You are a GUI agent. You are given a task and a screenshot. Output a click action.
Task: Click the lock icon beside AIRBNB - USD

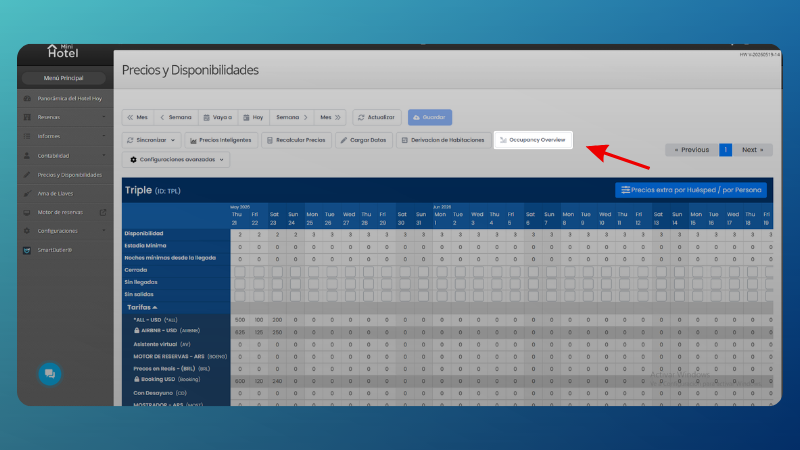[x=137, y=331]
